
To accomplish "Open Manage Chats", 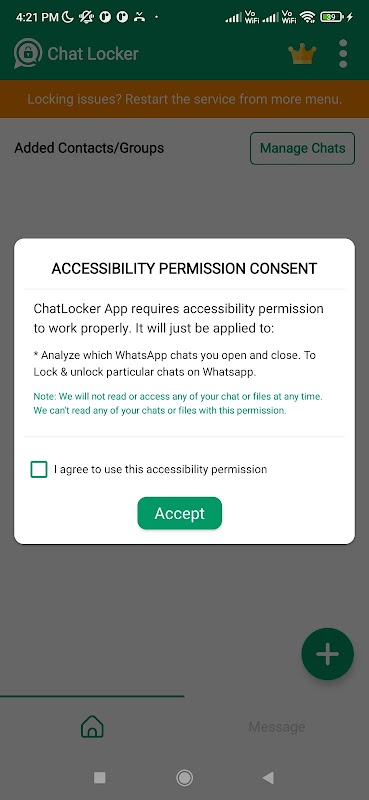I will tap(303, 148).
